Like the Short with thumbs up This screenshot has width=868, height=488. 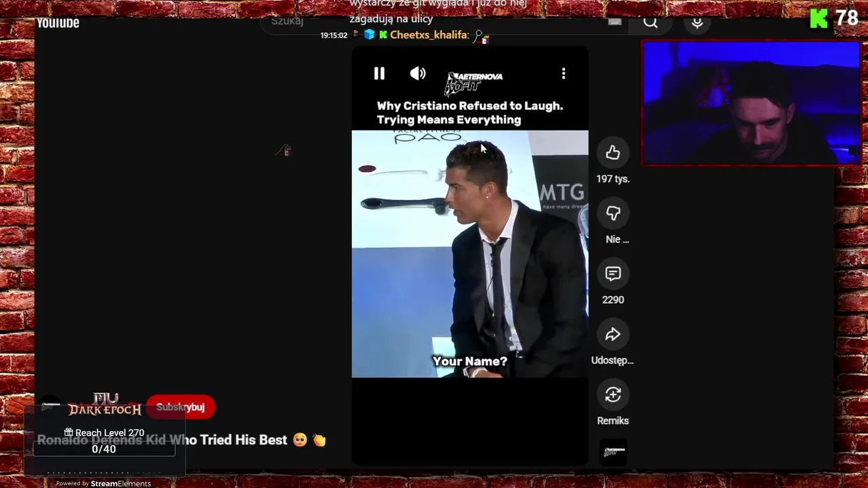tap(613, 153)
